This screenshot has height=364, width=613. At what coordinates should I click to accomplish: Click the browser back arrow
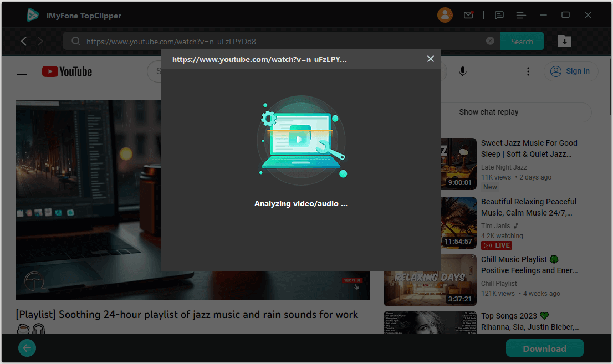click(x=24, y=41)
